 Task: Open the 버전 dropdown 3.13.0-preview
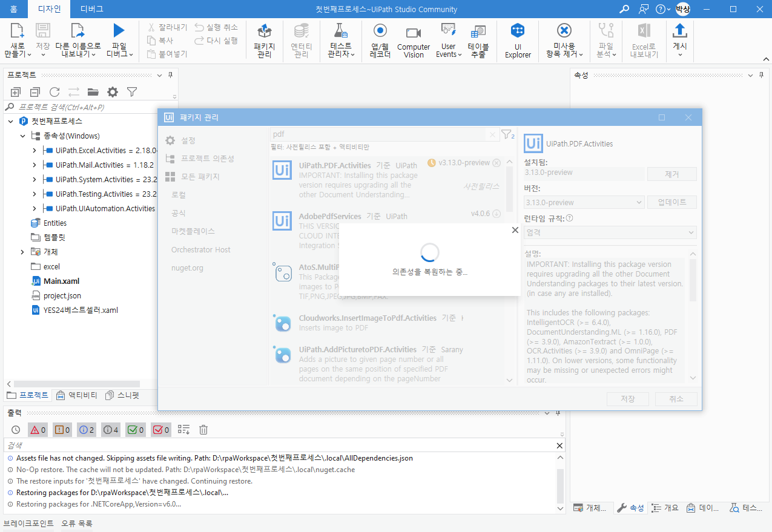coord(584,202)
